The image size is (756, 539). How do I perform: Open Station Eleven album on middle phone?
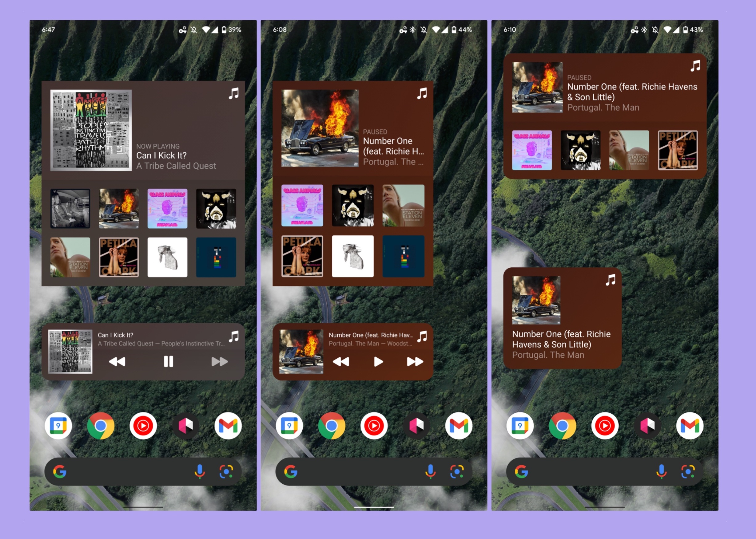click(403, 206)
